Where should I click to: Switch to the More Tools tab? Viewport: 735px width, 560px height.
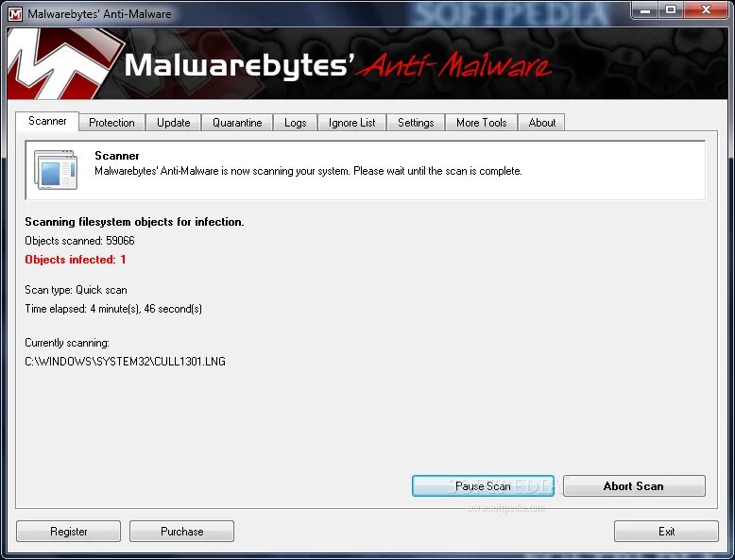482,123
